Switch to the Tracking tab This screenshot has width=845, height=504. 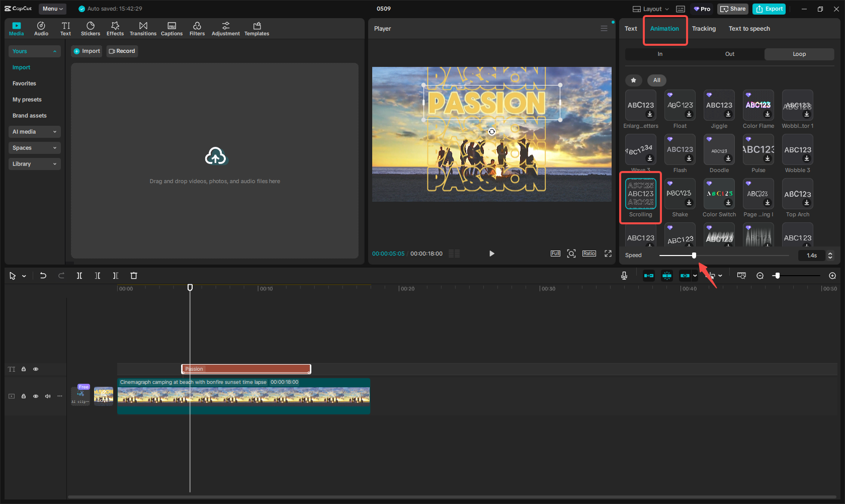coord(704,29)
